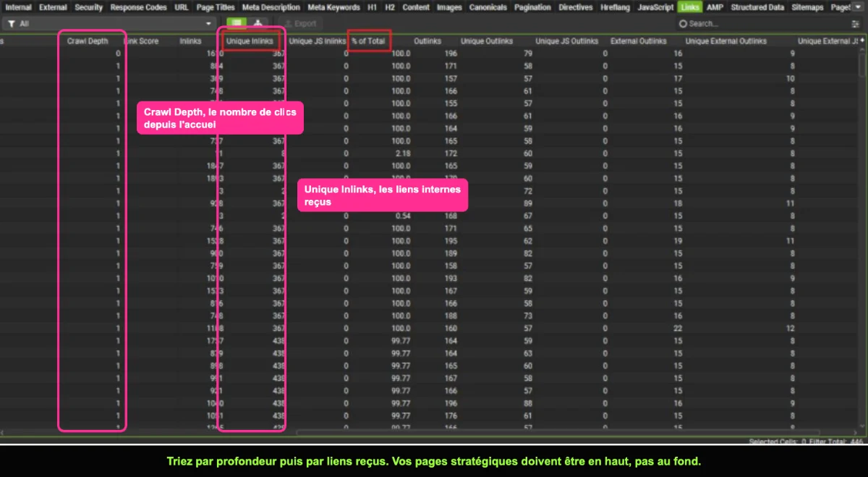Select the Outlinks cell 189
Viewport: 868px width, 477px height.
[x=451, y=253]
